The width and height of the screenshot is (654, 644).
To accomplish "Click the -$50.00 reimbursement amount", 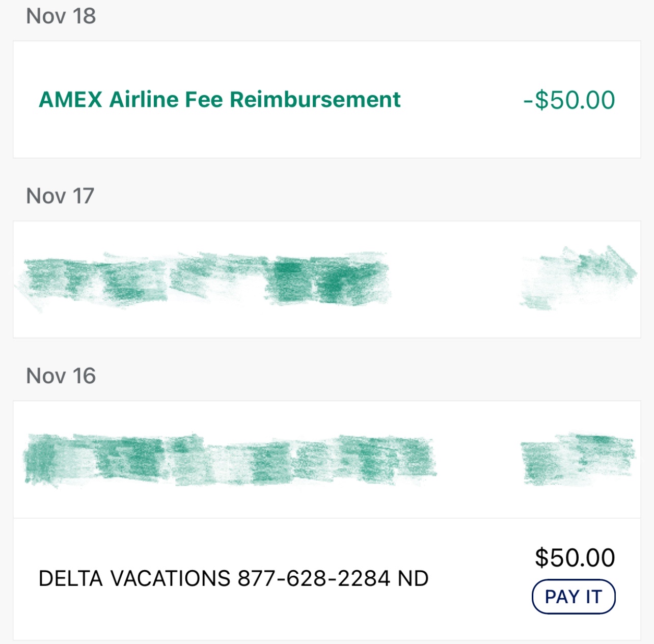I will tap(569, 99).
